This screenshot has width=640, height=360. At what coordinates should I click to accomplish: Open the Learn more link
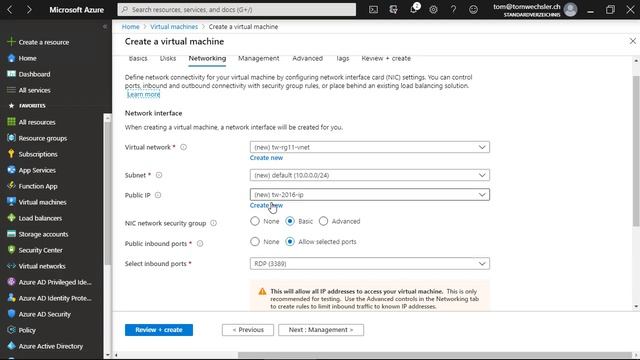pyautogui.click(x=144, y=95)
